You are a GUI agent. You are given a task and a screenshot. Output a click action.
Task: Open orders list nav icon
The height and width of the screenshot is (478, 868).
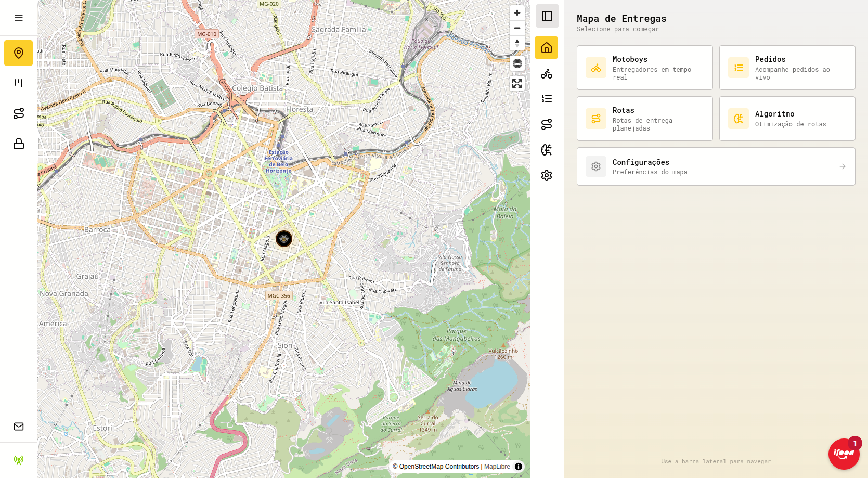click(x=547, y=99)
